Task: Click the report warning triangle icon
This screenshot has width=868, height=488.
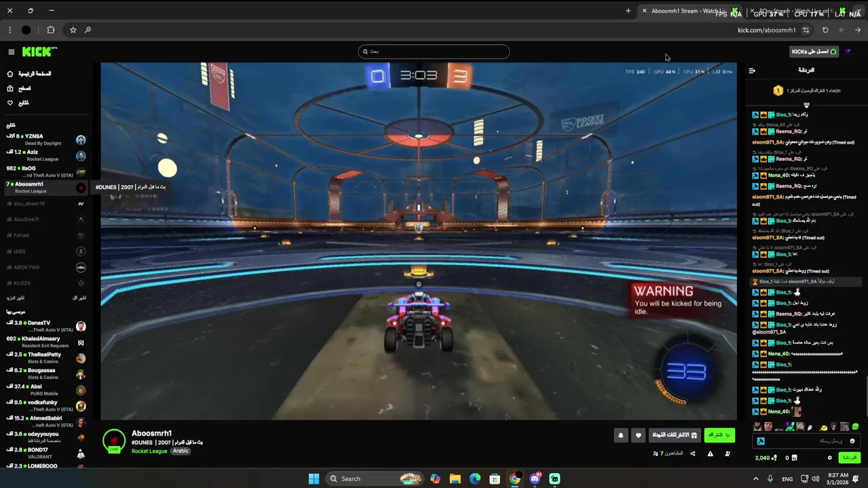Action: (x=710, y=453)
